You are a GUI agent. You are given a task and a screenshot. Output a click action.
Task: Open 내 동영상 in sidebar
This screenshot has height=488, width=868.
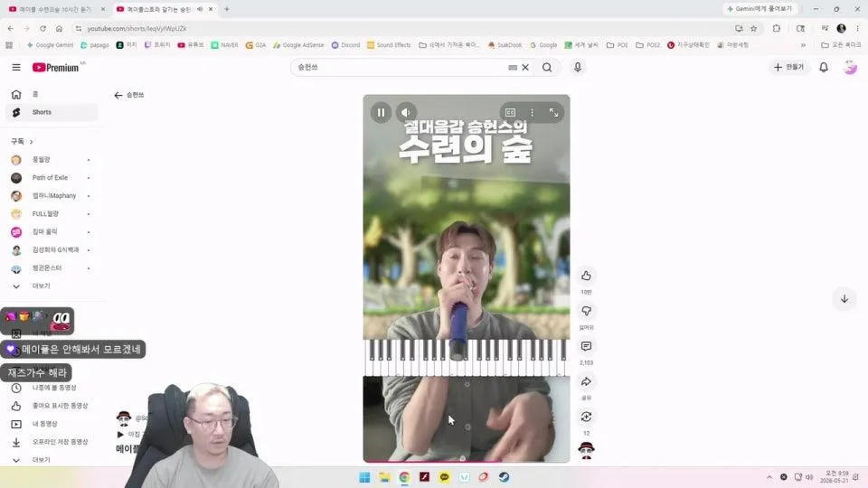pyautogui.click(x=52, y=424)
